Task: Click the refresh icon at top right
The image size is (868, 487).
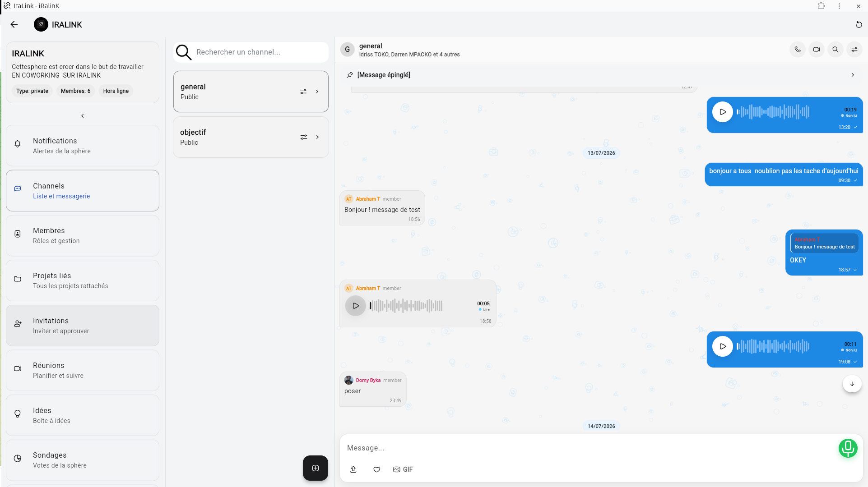Action: (x=859, y=25)
